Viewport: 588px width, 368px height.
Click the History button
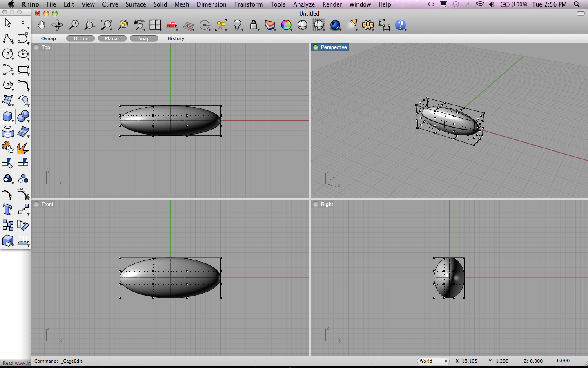(x=176, y=38)
